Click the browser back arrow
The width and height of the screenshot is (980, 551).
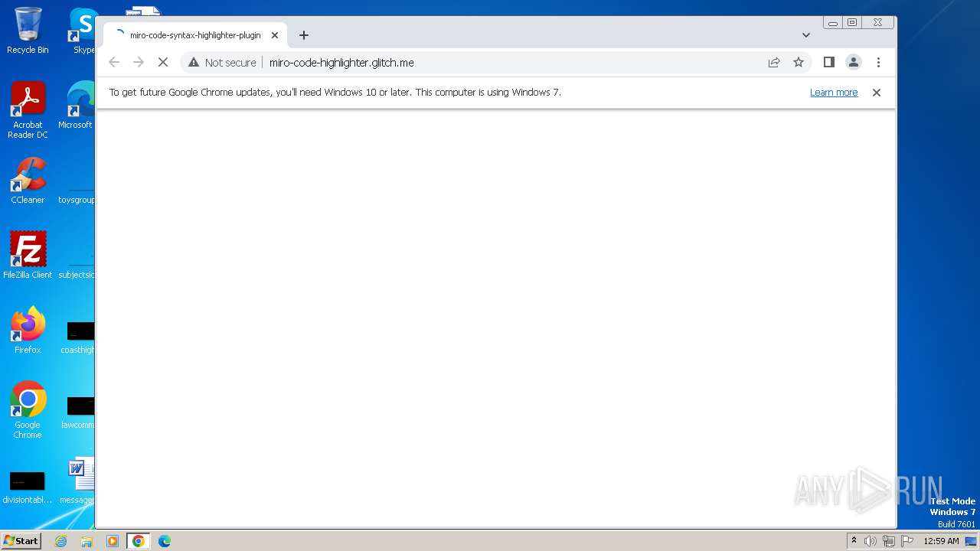114,63
